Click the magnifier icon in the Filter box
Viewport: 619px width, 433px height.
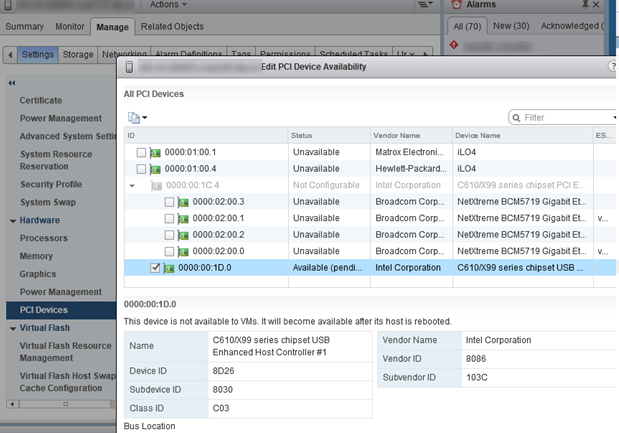coord(516,118)
